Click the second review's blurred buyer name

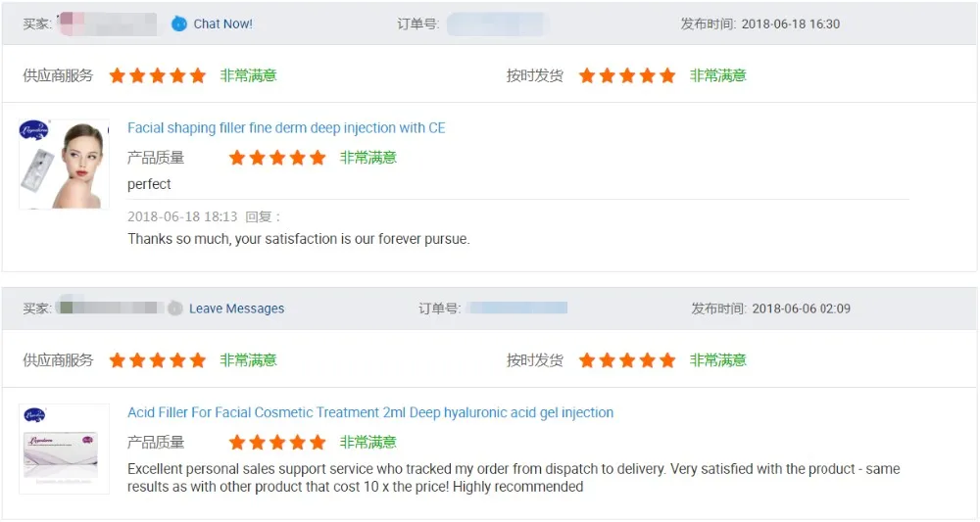(108, 308)
